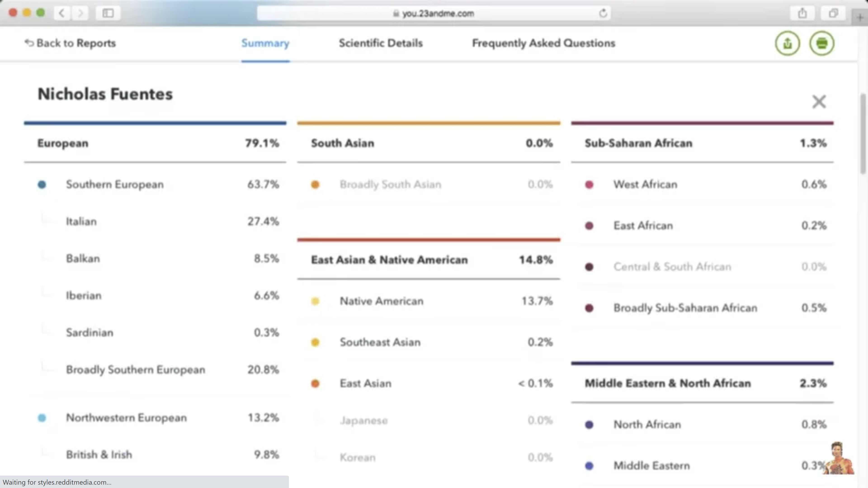
Task: Click the North African purple dot
Action: 589,425
